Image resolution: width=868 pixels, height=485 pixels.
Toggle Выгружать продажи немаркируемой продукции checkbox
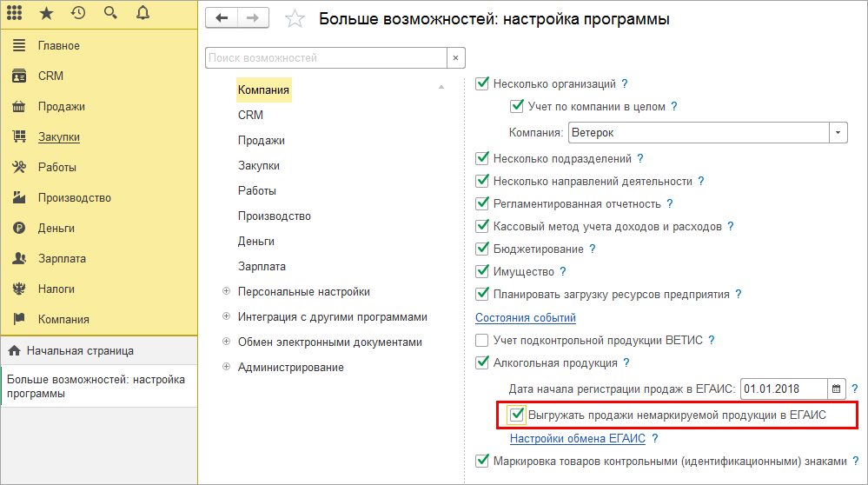pos(516,415)
